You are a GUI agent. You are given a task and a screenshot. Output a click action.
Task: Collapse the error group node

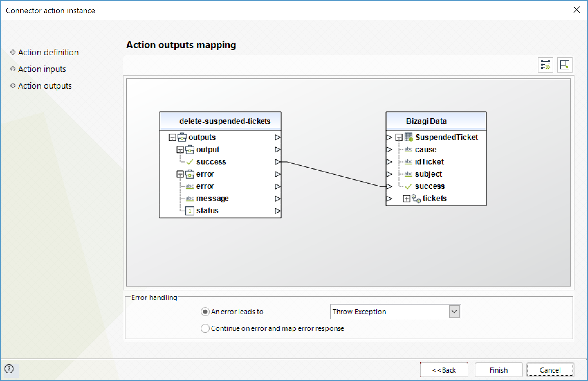pyautogui.click(x=180, y=174)
